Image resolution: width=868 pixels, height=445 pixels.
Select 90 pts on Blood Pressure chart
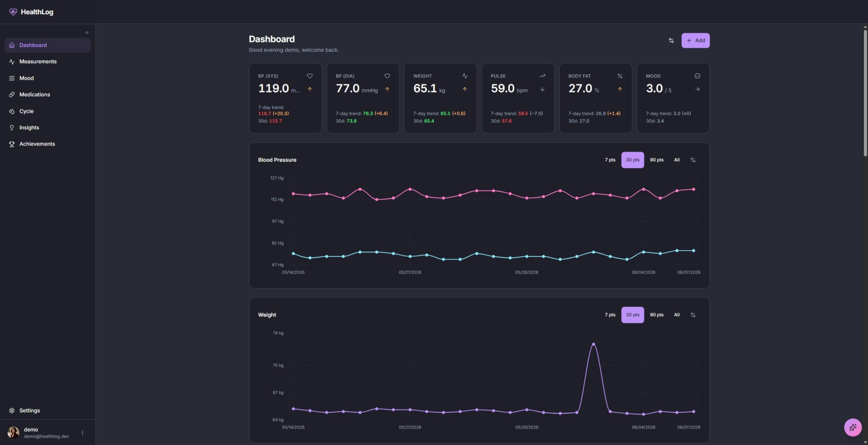(657, 160)
